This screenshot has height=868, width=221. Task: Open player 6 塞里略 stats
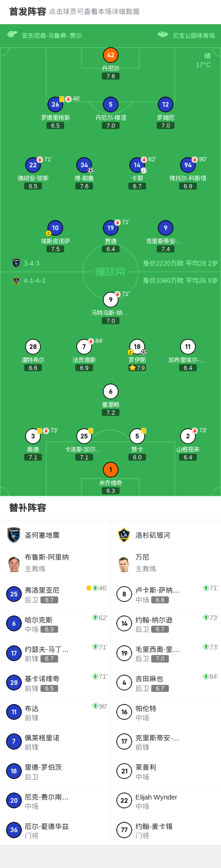(111, 391)
